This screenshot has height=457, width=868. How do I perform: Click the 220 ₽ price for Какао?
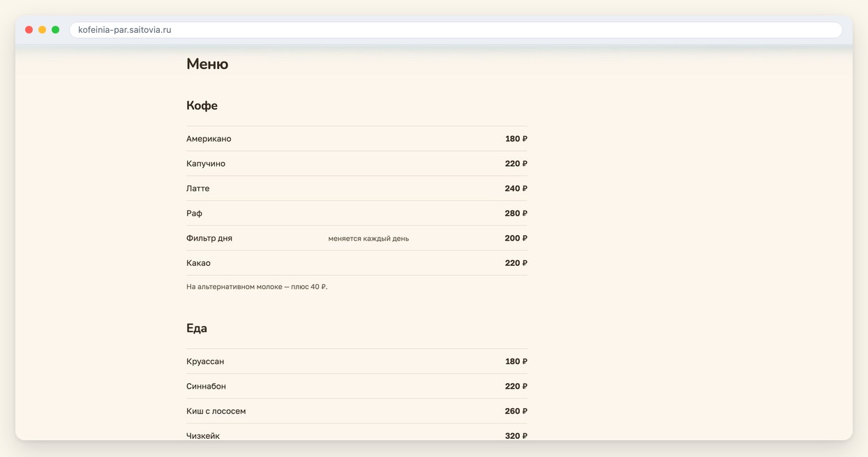[x=516, y=263]
